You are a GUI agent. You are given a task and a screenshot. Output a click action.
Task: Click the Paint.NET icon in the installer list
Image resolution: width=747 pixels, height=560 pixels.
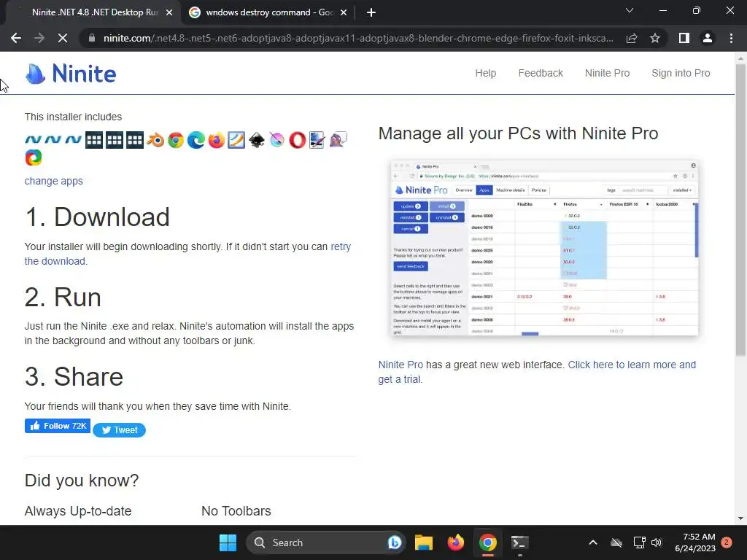317,140
